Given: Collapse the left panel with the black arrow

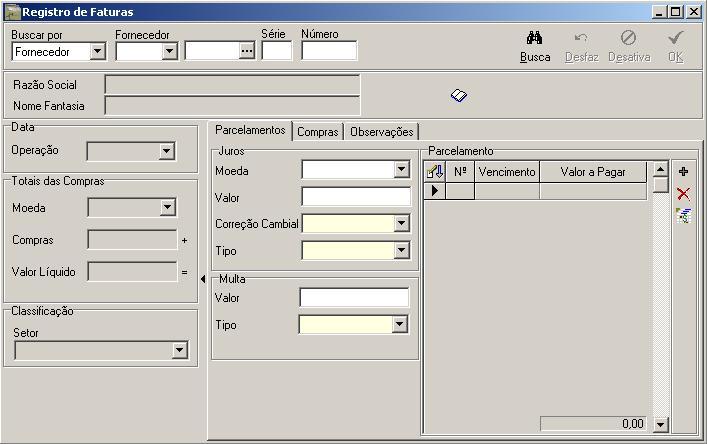Looking at the screenshot, I should click(x=203, y=279).
